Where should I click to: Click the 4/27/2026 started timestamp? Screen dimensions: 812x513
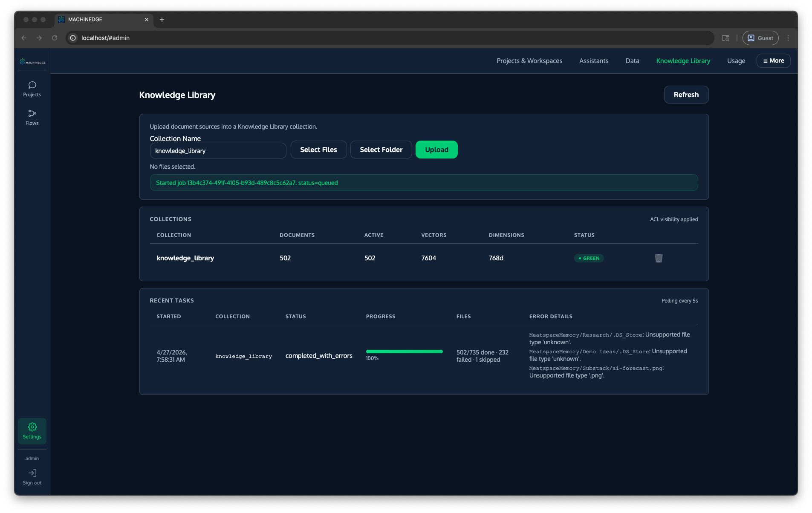tap(171, 356)
